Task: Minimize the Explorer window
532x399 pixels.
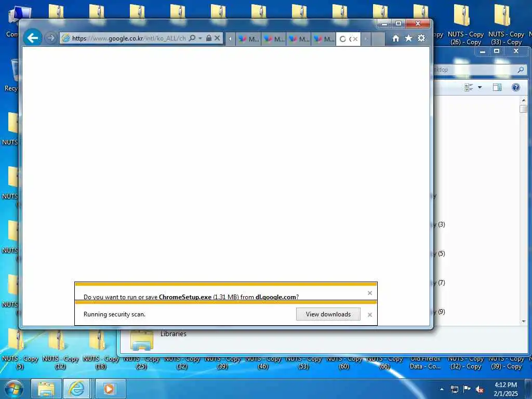Action: [x=483, y=51]
